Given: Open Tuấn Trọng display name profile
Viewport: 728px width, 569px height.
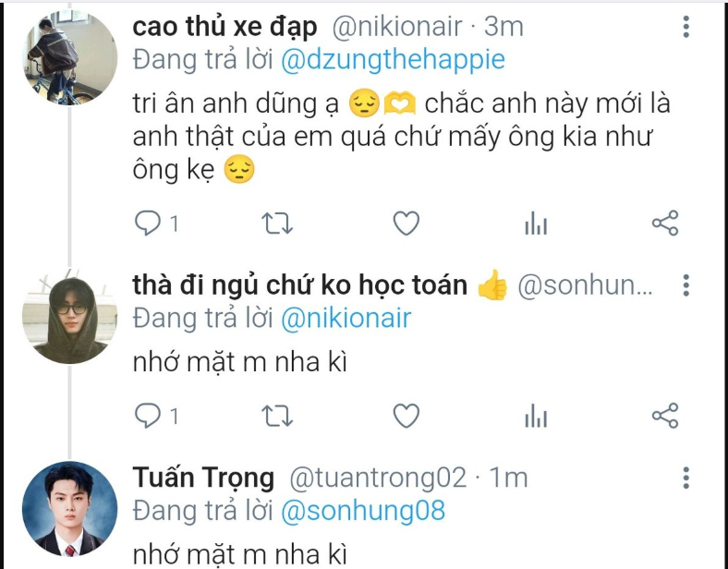Looking at the screenshot, I should coord(203,478).
